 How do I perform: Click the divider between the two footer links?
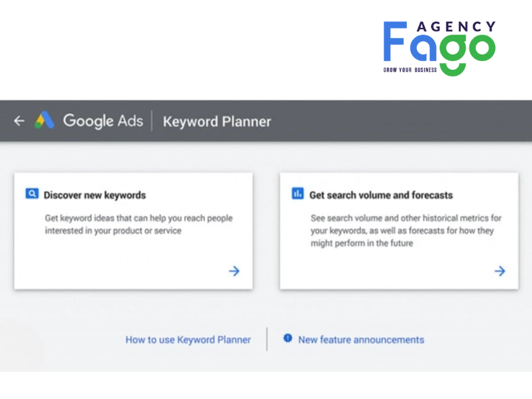(267, 339)
